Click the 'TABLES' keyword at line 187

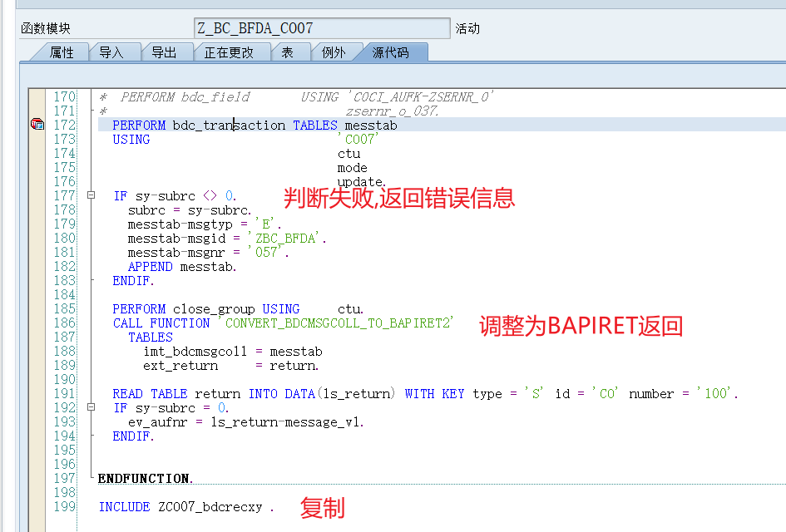click(x=151, y=337)
